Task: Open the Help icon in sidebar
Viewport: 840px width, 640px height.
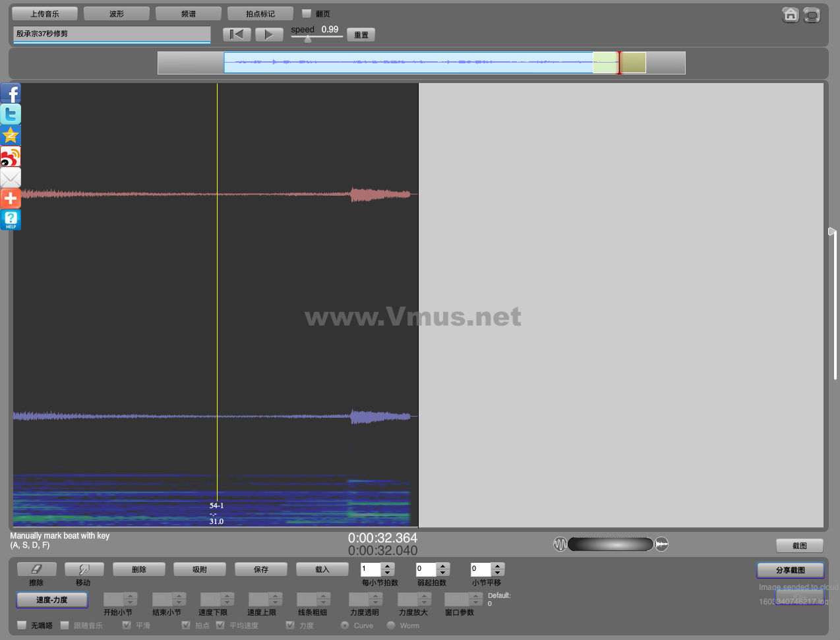Action: point(11,219)
